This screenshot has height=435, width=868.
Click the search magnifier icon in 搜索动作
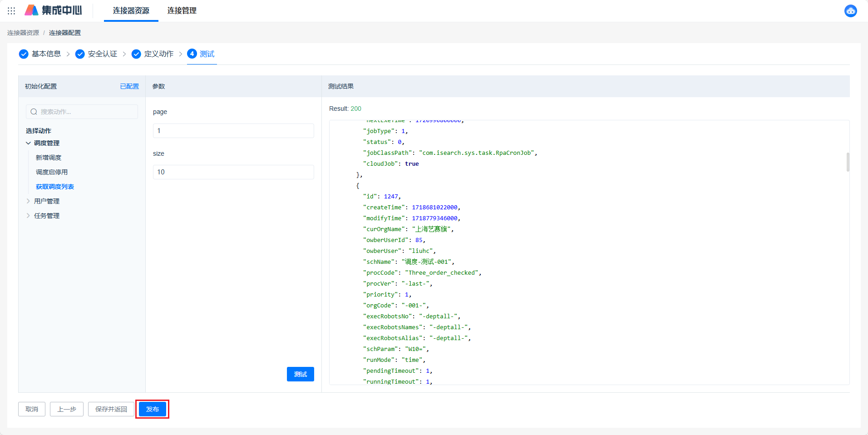(x=34, y=112)
